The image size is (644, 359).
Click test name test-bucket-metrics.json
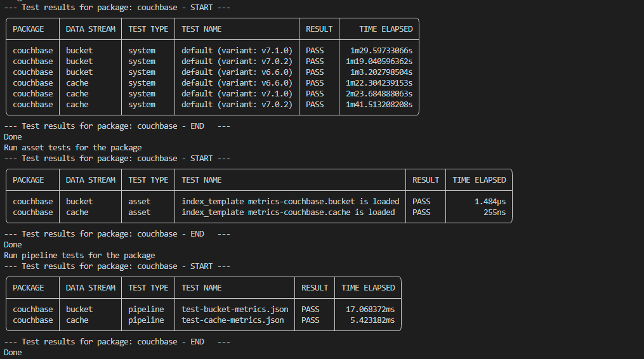(235, 310)
